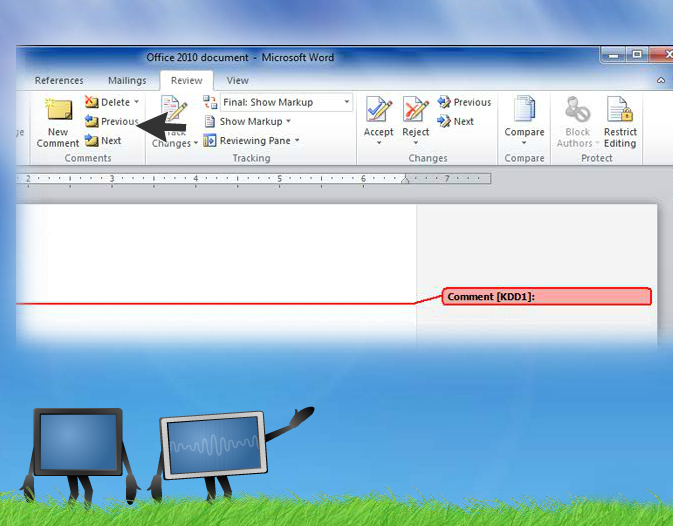Toggle the Reviewing Pane
Image resolution: width=673 pixels, height=526 pixels.
click(247, 141)
